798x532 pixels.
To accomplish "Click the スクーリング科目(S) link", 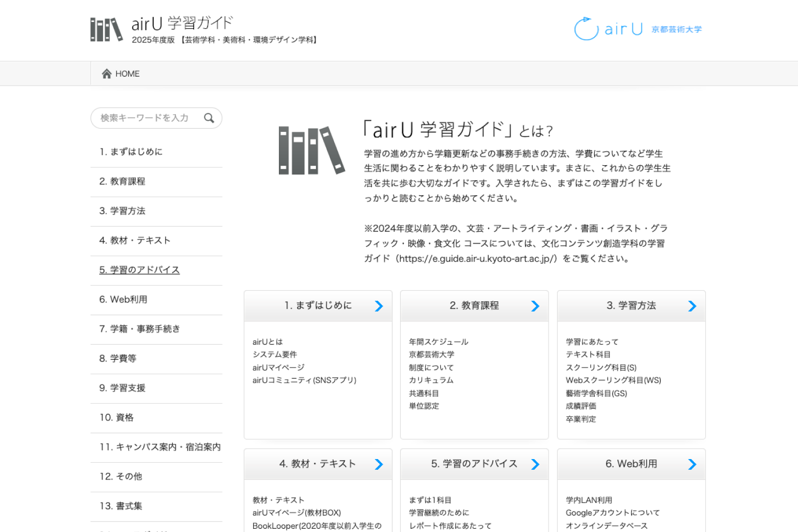I will pos(601,367).
